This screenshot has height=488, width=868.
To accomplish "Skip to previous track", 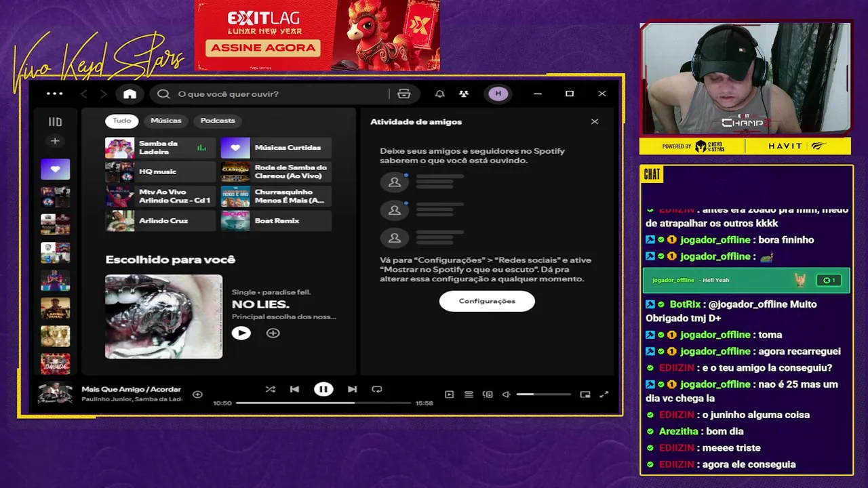I will tap(294, 389).
